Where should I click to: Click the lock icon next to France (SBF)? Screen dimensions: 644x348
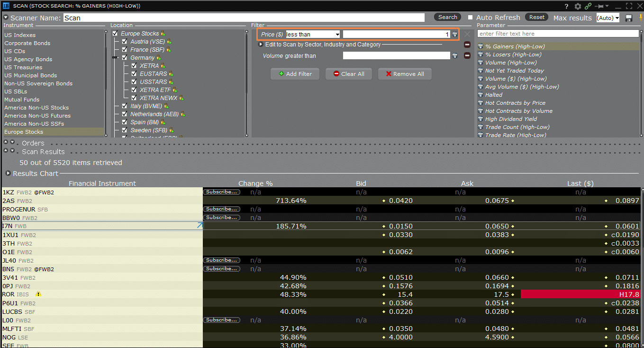pyautogui.click(x=169, y=50)
